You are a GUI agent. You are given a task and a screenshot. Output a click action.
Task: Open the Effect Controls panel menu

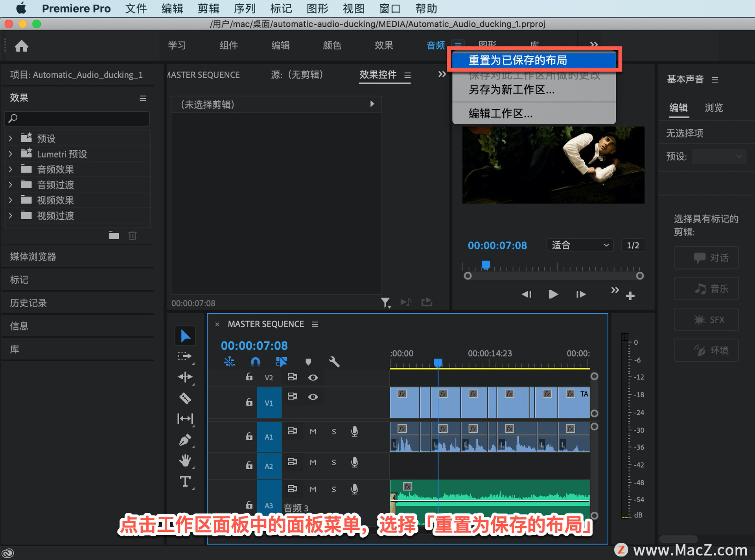pyautogui.click(x=408, y=75)
